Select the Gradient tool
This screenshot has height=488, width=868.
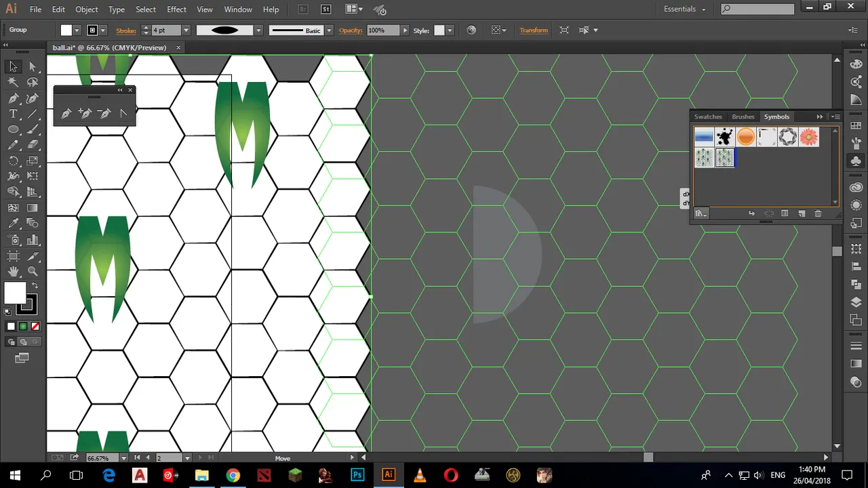32,208
